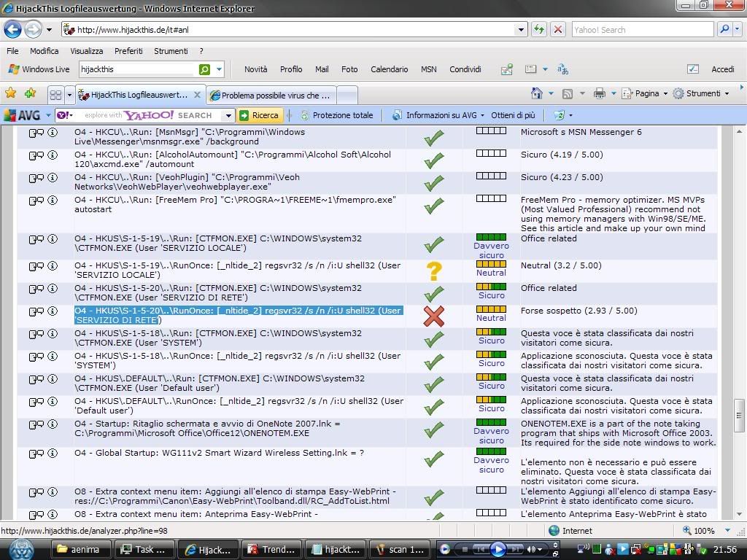Click the refresh page icon
The height and width of the screenshot is (560, 747).
point(539,29)
